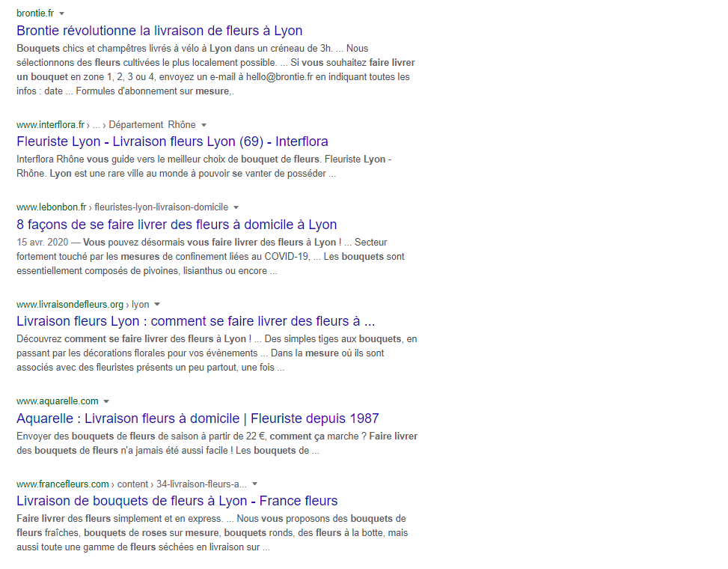Click the www.aquarelle.com site address
Viewport: 728px width, 569px height.
pyautogui.click(x=58, y=401)
